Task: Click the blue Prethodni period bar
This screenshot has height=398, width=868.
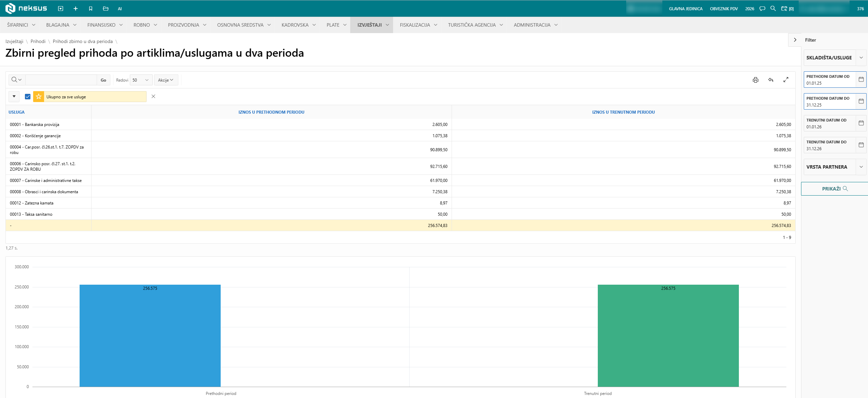Action: 150,336
